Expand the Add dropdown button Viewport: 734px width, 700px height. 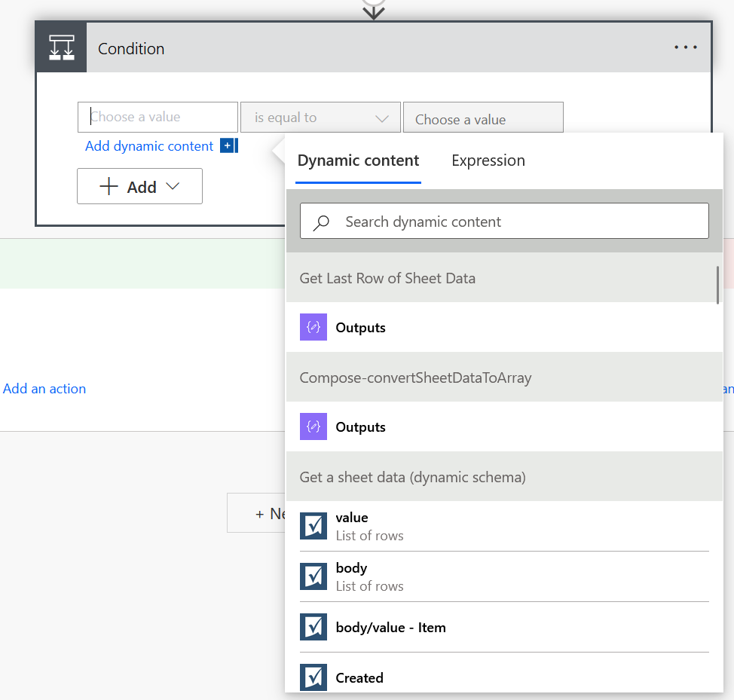coord(139,187)
